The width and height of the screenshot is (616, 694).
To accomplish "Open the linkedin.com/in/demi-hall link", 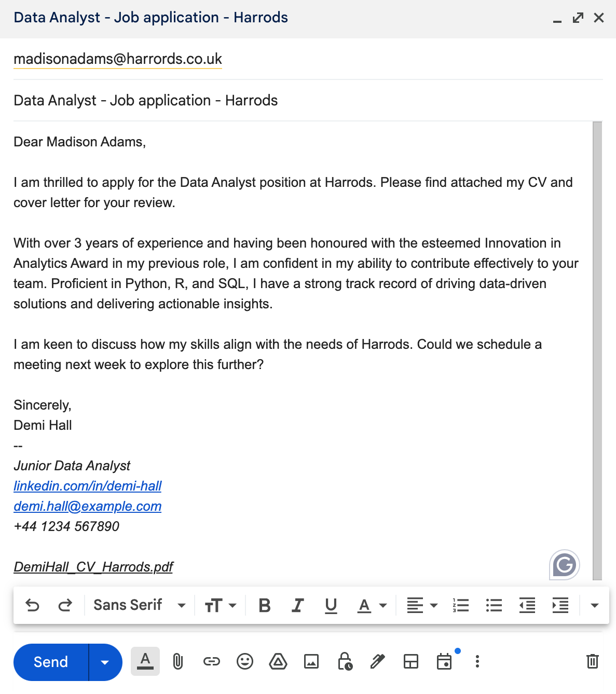I will [88, 486].
